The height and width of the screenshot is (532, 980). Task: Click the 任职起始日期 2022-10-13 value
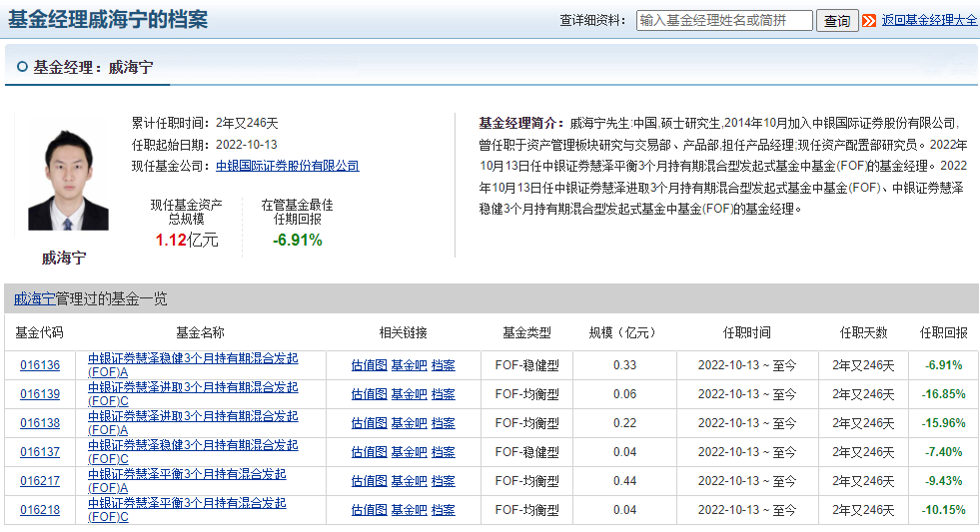pyautogui.click(x=247, y=145)
